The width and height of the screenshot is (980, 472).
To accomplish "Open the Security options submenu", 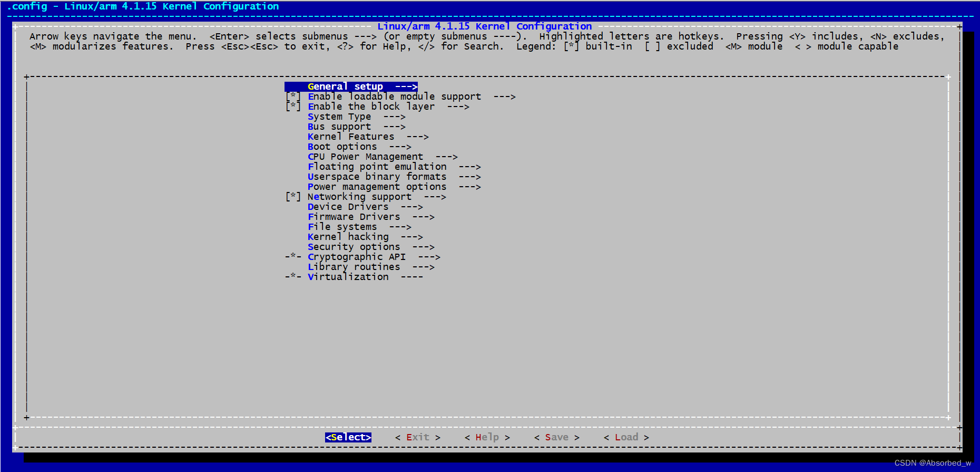I will click(x=371, y=247).
